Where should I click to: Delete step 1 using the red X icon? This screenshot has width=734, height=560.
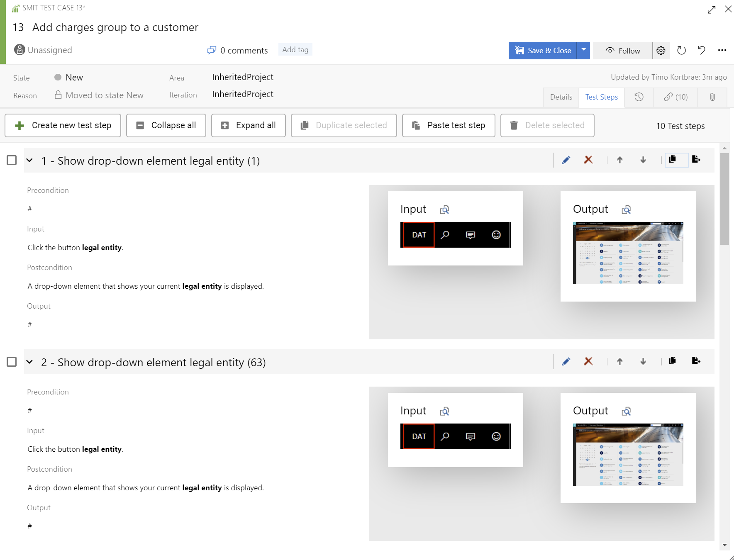tap(588, 160)
